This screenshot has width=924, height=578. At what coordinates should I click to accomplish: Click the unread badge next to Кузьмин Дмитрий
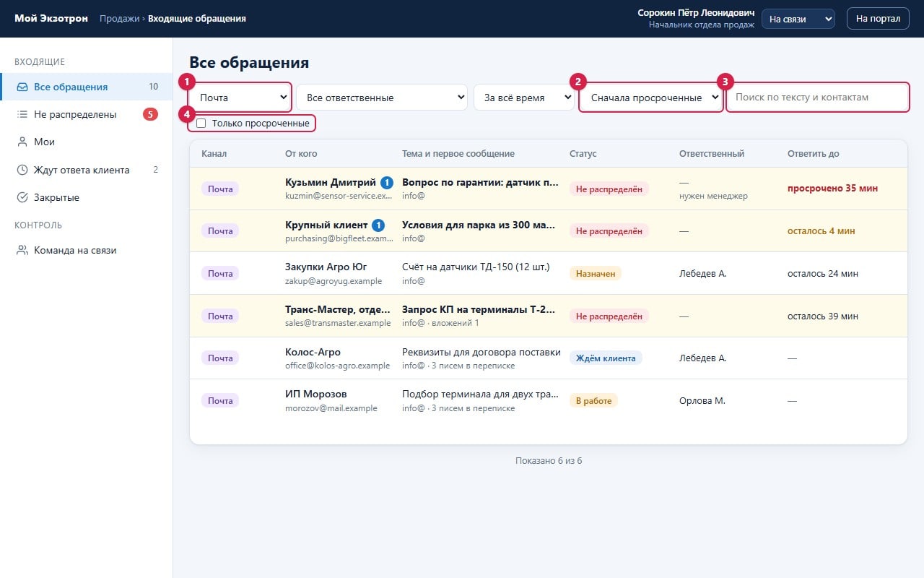387,183
